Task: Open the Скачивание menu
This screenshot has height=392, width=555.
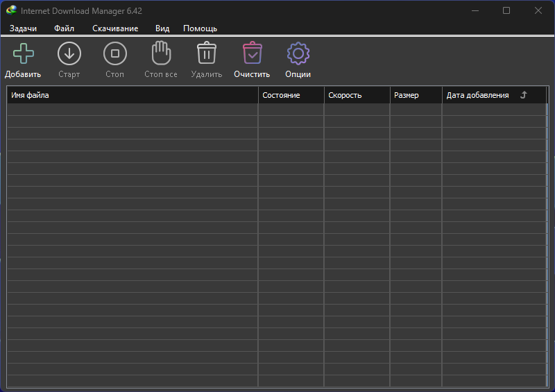Action: (115, 28)
